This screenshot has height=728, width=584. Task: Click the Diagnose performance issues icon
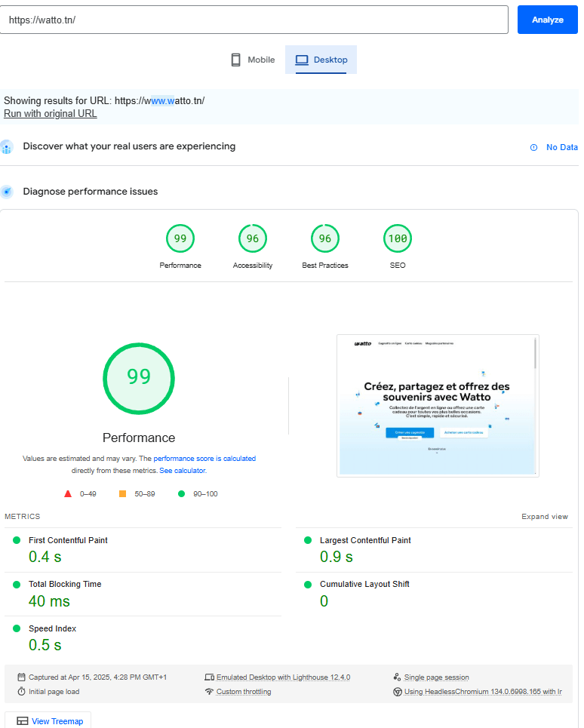point(7,192)
